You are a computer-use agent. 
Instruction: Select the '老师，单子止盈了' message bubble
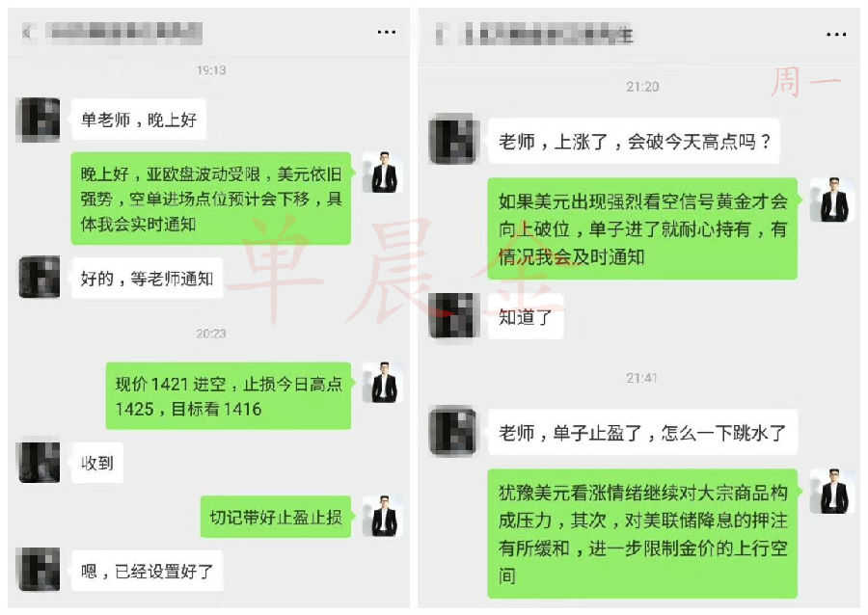pyautogui.click(x=642, y=432)
